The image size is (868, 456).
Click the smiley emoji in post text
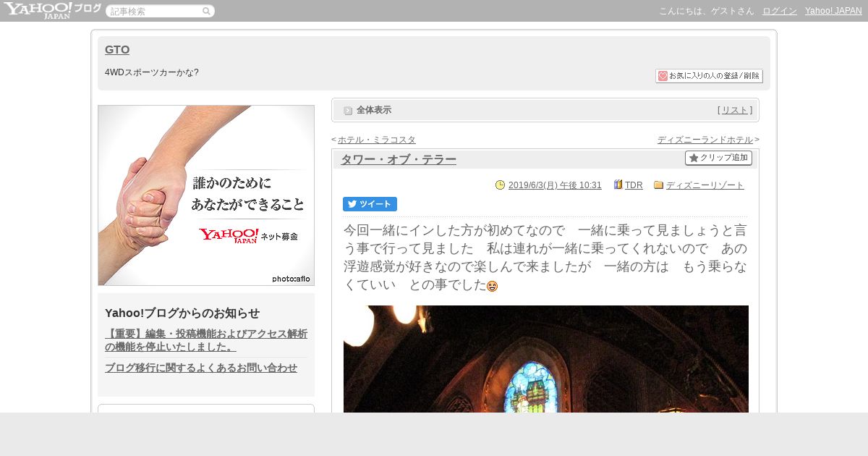[x=493, y=287]
